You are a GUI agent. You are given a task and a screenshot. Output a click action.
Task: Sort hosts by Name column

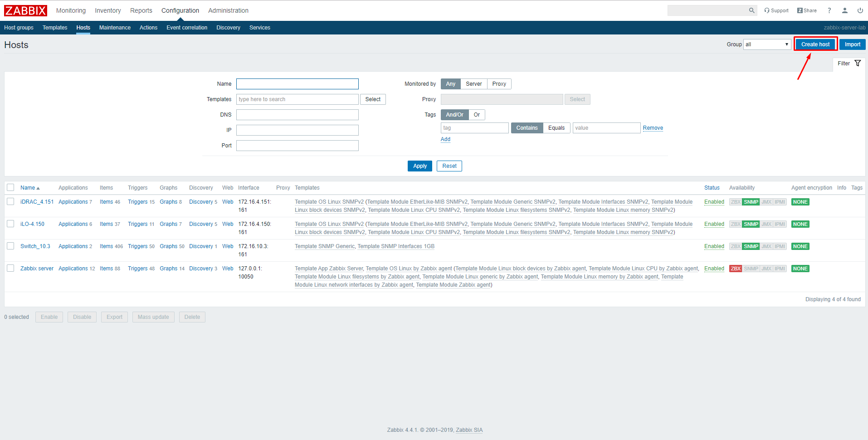coord(30,188)
